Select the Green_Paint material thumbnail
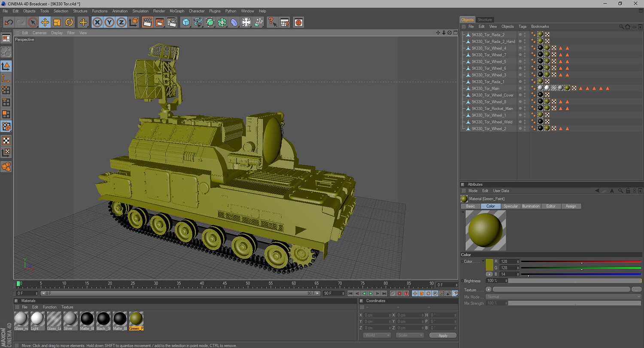This screenshot has height=348, width=644. click(x=136, y=321)
